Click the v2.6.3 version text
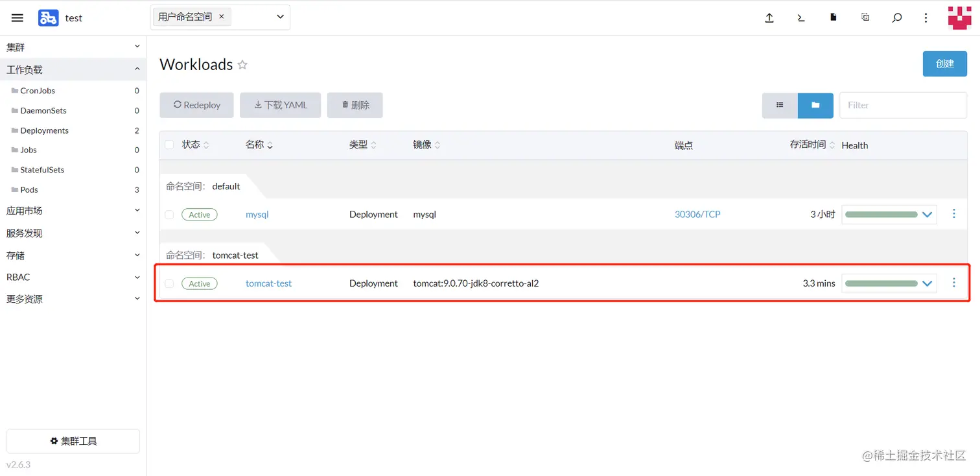Screen dimensions: 980x476 tap(18, 464)
